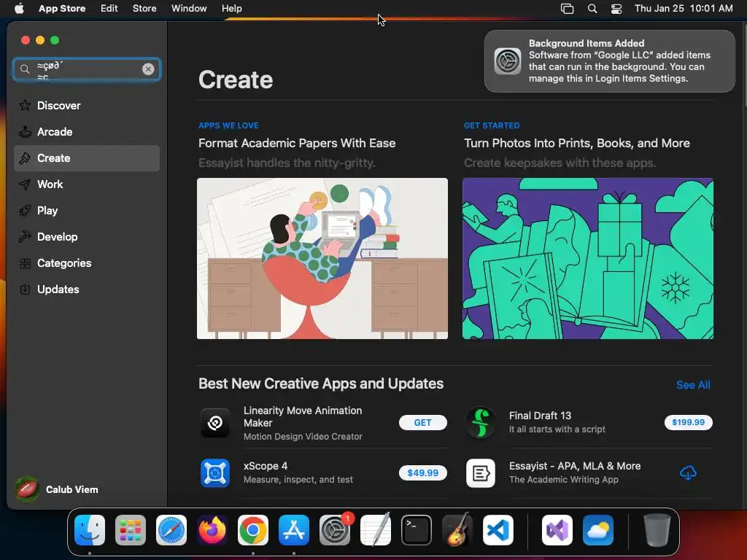Viewport: 747px width, 560px height.
Task: Open the Final Draft 13 title
Action: click(x=540, y=416)
